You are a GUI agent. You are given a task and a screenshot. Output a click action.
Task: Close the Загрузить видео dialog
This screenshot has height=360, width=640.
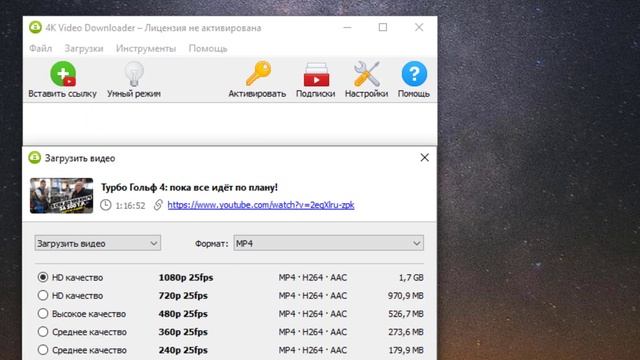coord(424,158)
